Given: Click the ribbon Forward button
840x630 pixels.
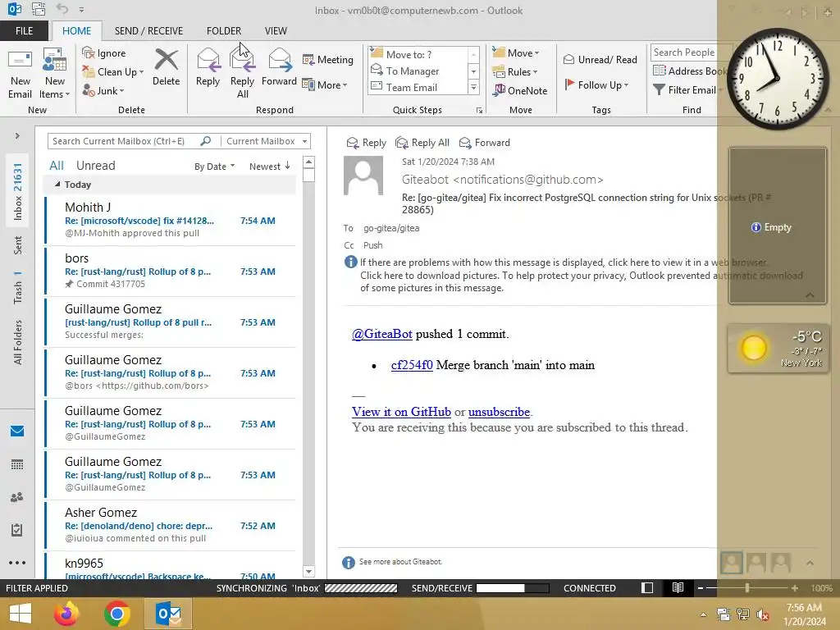Looking at the screenshot, I should [x=279, y=67].
